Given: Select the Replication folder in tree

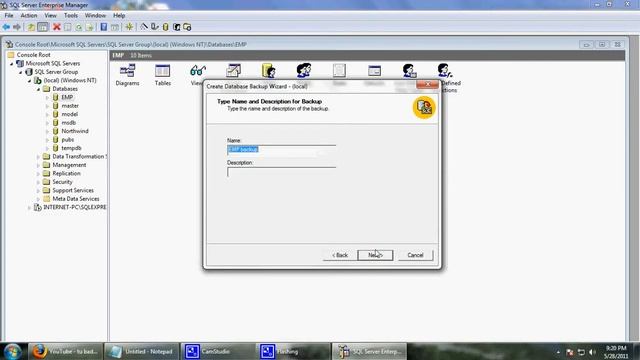Looking at the screenshot, I should click(x=66, y=173).
